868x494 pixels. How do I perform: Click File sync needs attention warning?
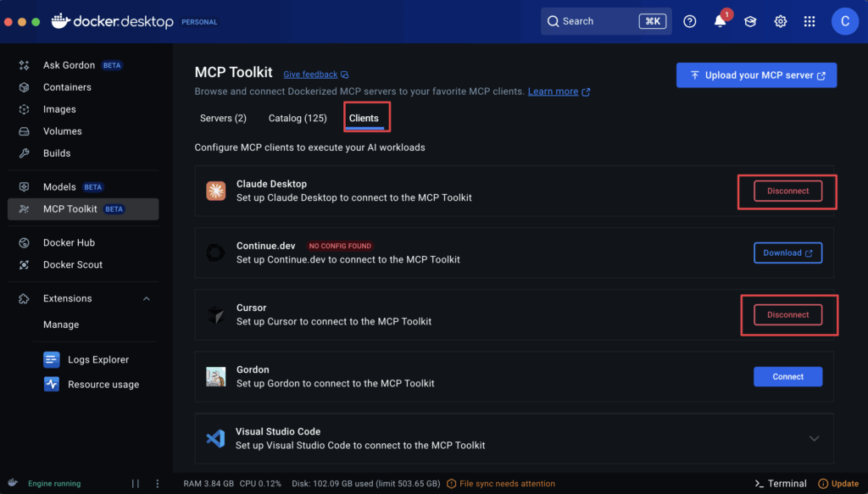[x=501, y=484]
